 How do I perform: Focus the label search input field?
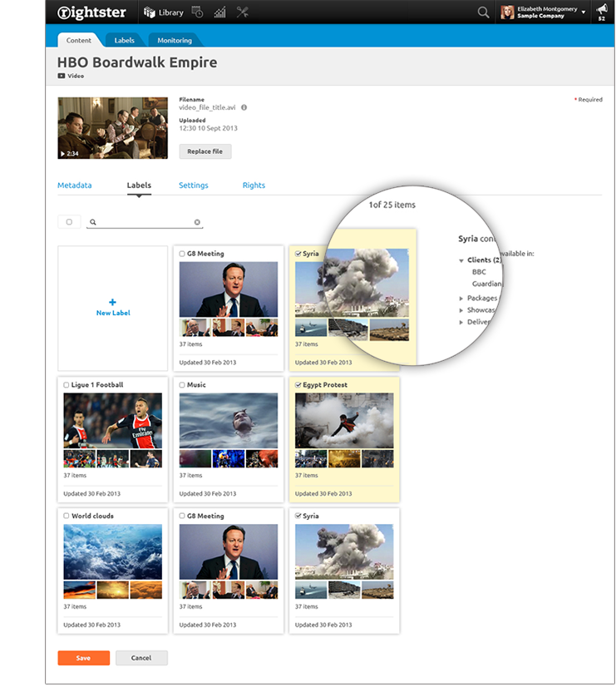[x=145, y=222]
